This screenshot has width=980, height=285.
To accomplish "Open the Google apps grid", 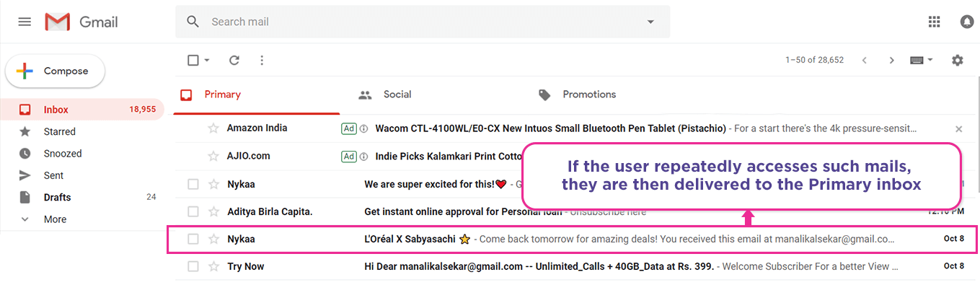I will pyautogui.click(x=935, y=22).
